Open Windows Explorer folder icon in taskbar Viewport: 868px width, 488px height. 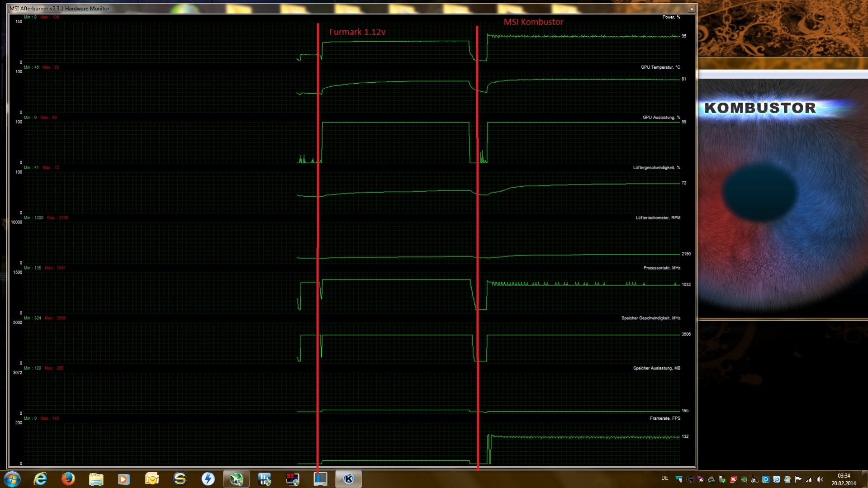[x=96, y=479]
